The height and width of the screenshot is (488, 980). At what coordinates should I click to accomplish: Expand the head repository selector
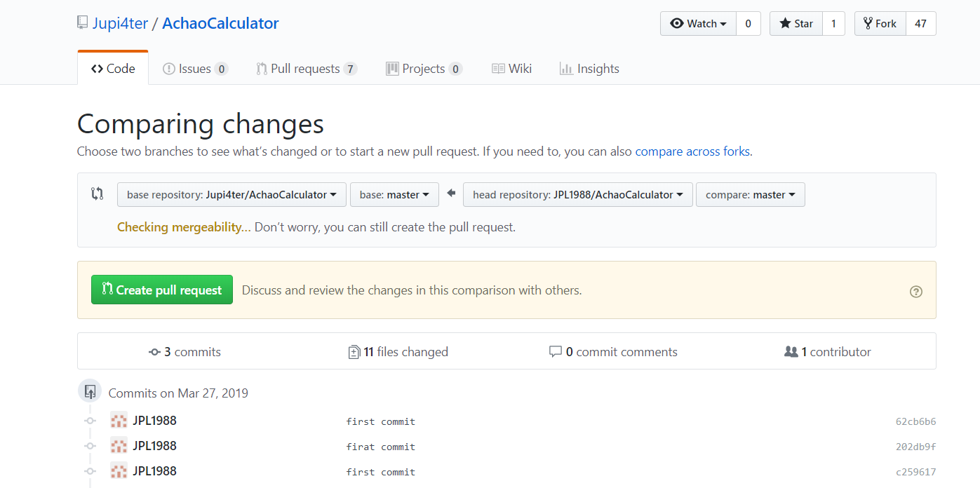[x=577, y=195]
